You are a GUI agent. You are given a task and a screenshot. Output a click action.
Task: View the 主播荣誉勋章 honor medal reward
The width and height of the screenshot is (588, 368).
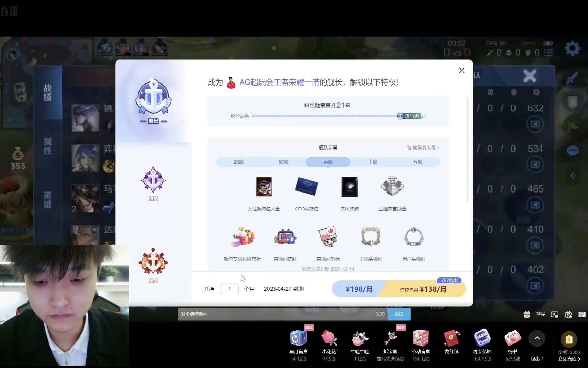(392, 186)
